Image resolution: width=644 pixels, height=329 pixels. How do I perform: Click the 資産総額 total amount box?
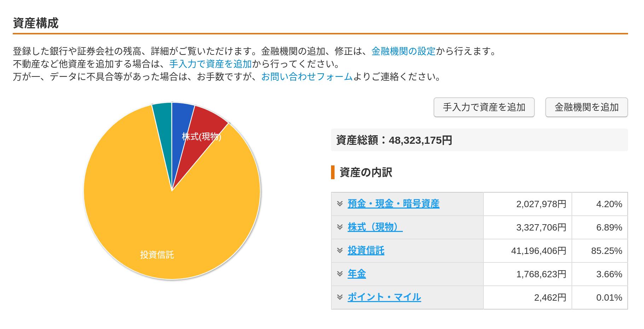click(x=479, y=140)
